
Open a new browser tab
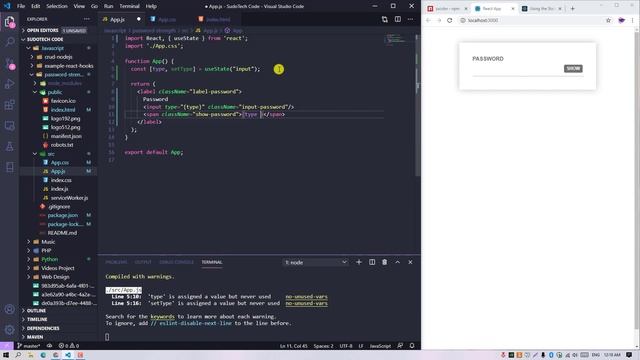[572, 9]
